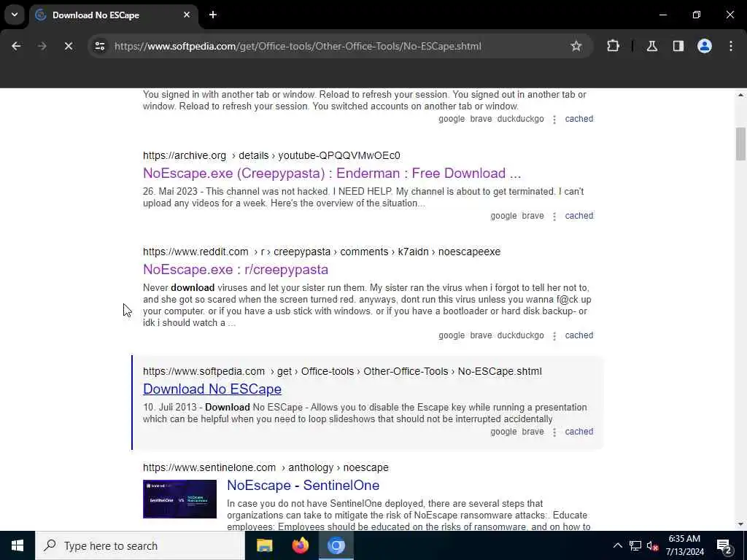Click the archive.org result URL text

coord(271,156)
